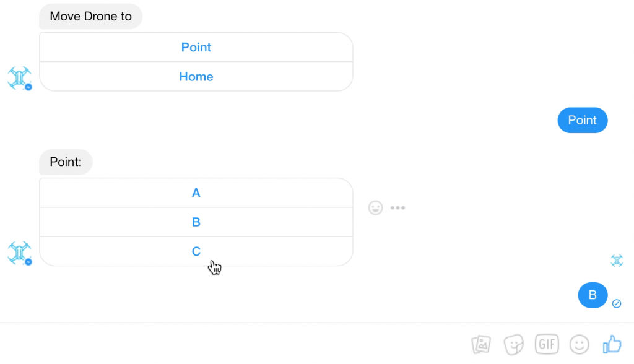Select point A
This screenshot has width=634, height=364.
coord(196,193)
